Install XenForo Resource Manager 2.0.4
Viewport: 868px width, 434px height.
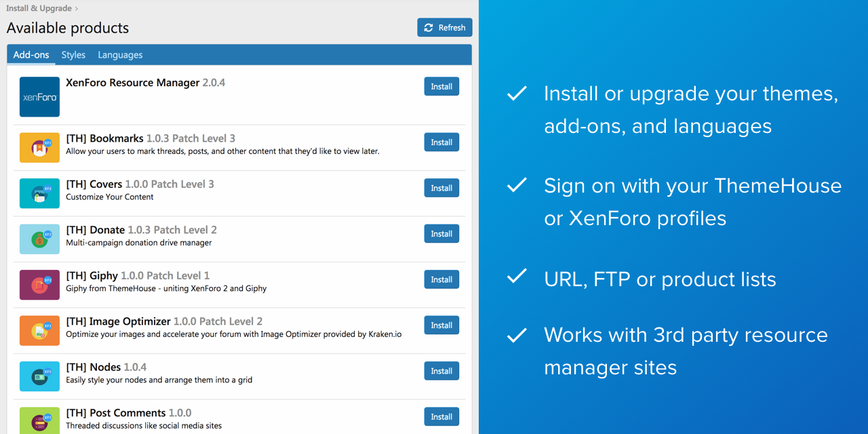pos(441,87)
